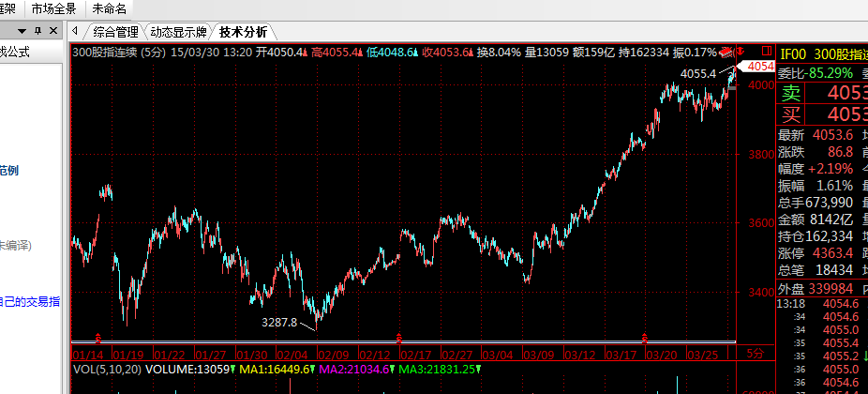The image size is (868, 394).
Task: Click the IF00 contract code
Action: 794,54
